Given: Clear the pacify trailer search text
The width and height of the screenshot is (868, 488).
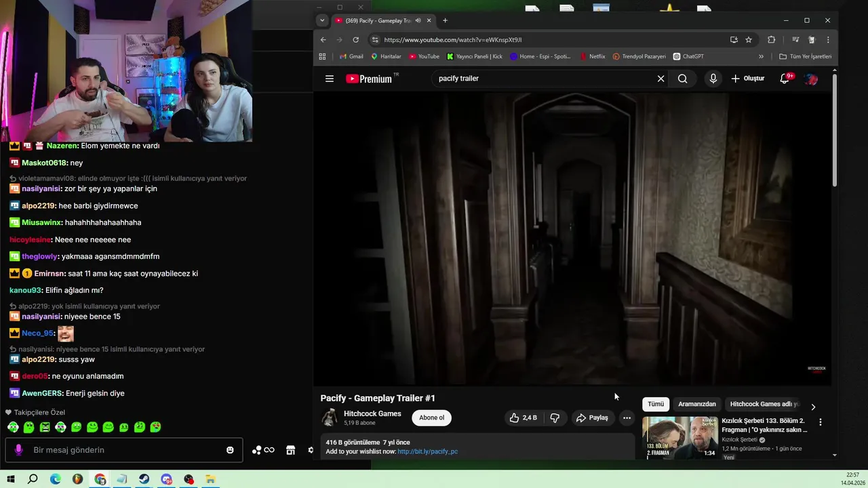Looking at the screenshot, I should [x=660, y=79].
